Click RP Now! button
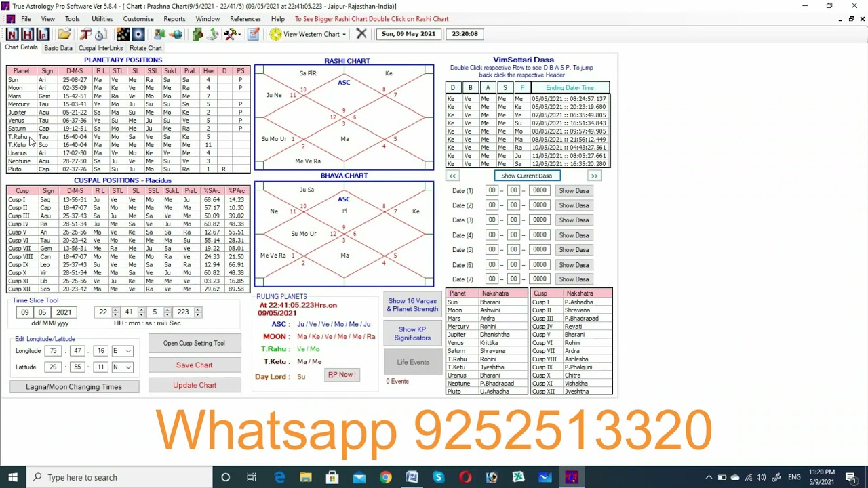Viewport: 868px width, 488px height. coord(342,375)
